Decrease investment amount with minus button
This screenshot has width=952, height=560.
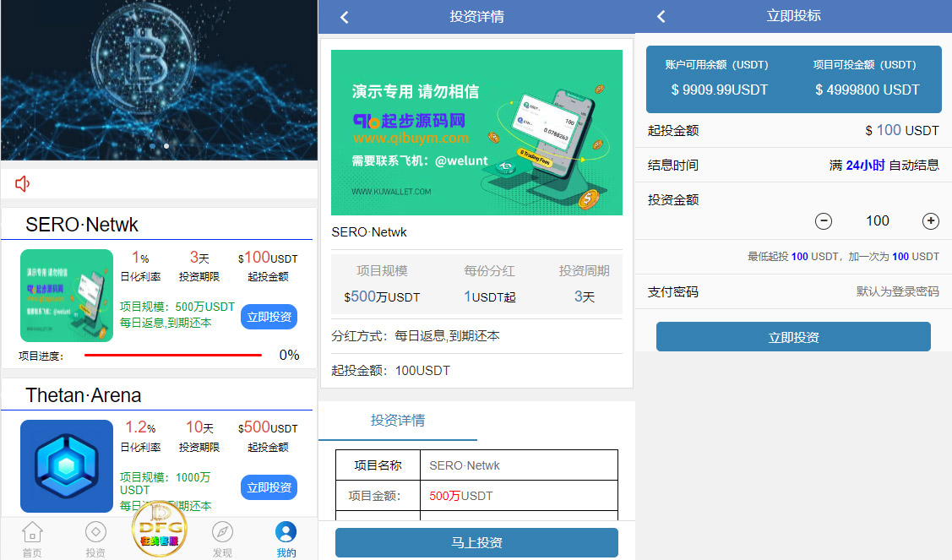824,221
